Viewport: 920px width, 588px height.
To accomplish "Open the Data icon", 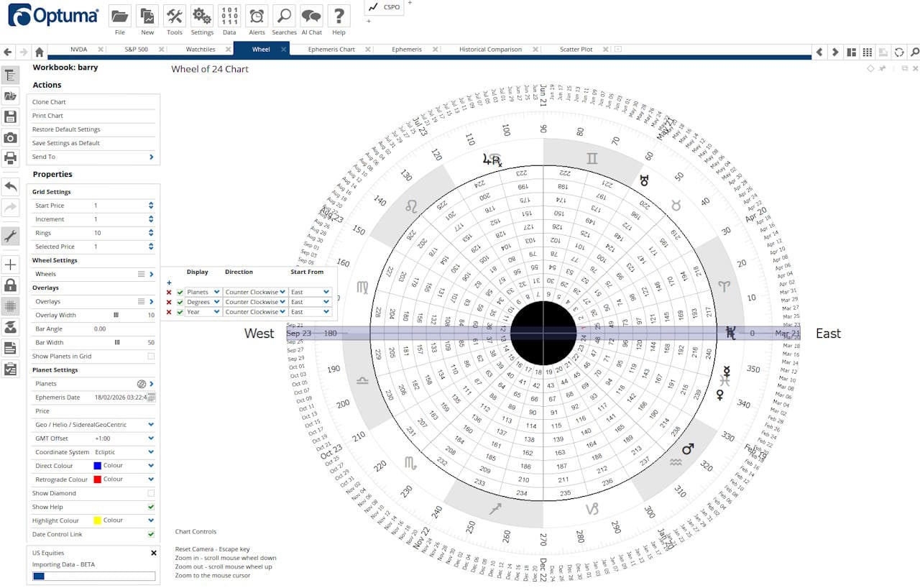I will 229,16.
